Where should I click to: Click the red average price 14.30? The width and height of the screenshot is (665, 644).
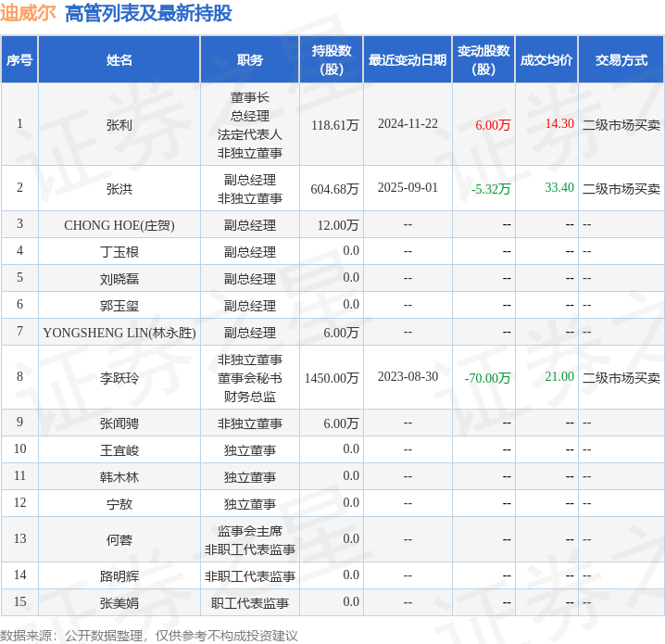(559, 123)
